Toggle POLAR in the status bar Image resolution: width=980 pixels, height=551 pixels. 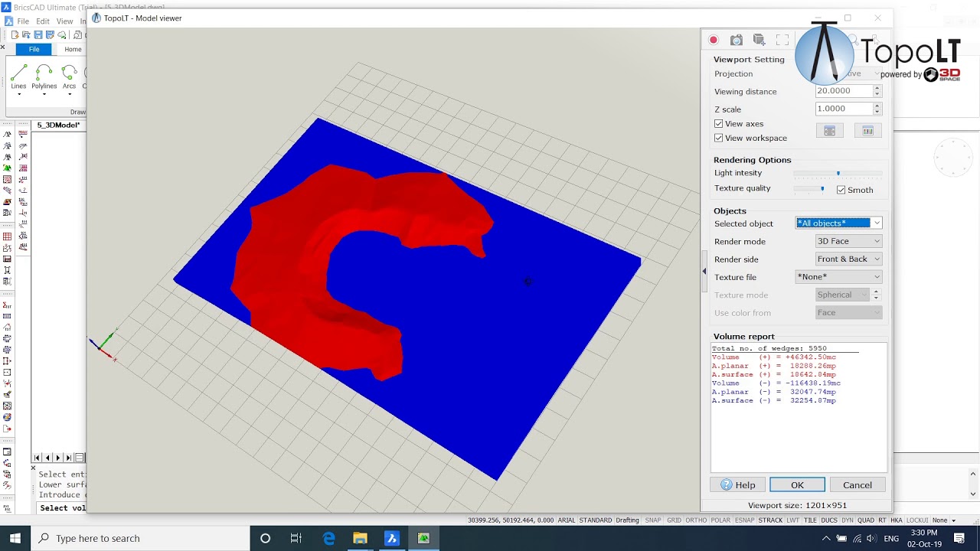click(x=720, y=520)
